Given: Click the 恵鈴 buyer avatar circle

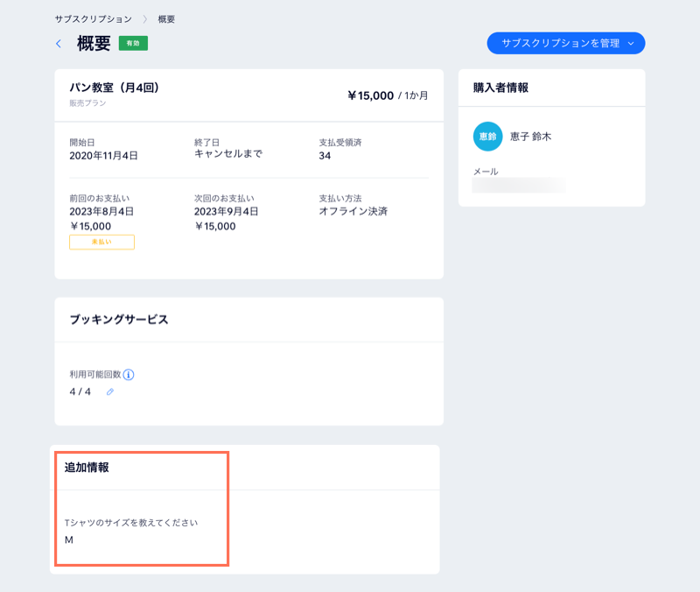Looking at the screenshot, I should (487, 137).
